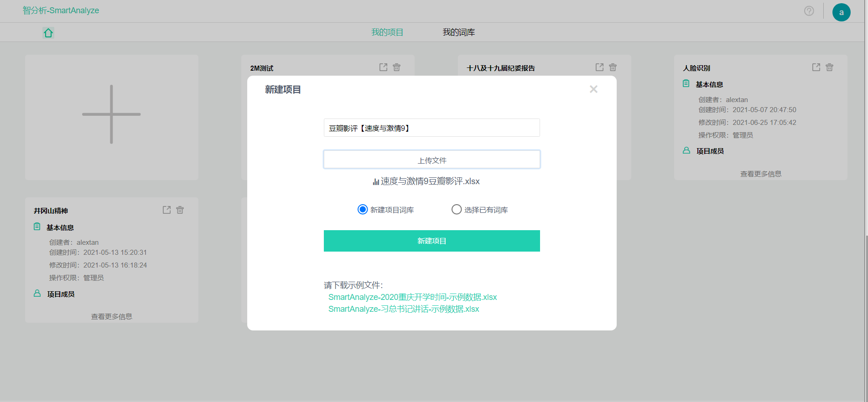
Task: Click the 2021-06-25 17:05:42 modification time
Action: point(764,123)
